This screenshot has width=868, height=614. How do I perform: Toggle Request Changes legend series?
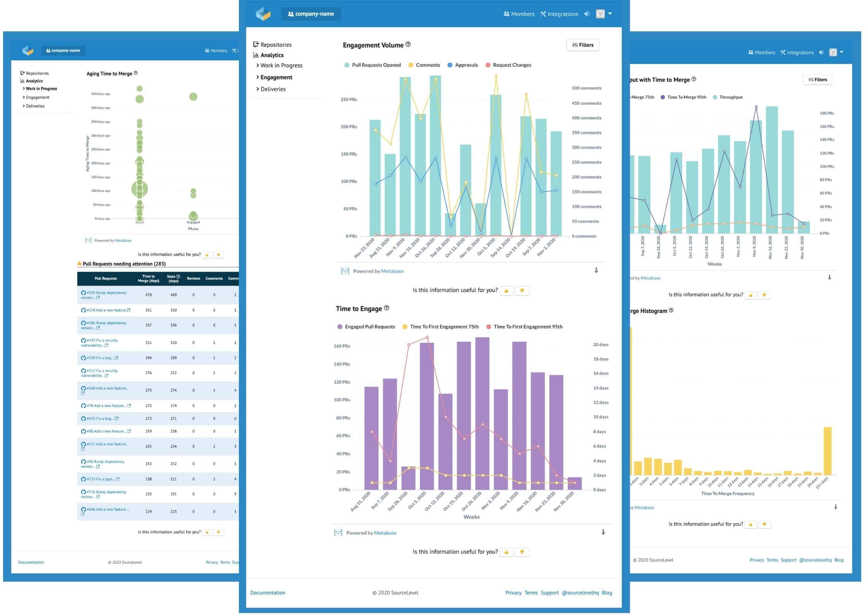pyautogui.click(x=508, y=65)
